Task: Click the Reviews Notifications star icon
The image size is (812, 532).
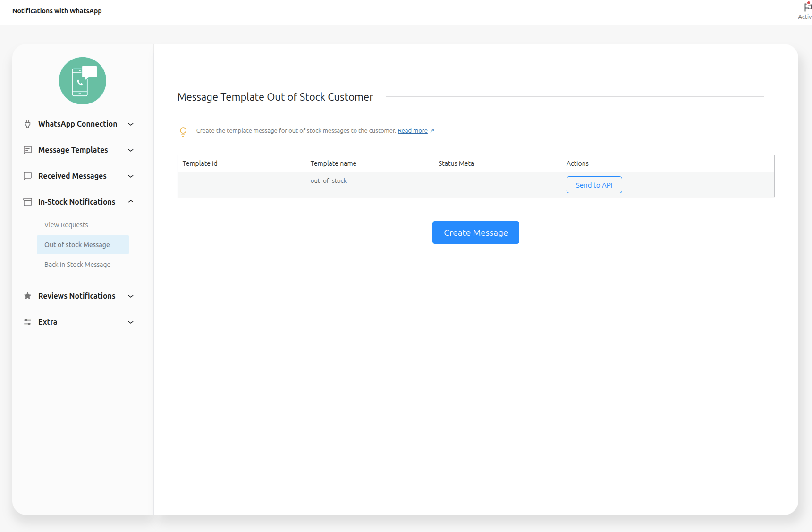Action: [x=28, y=296]
